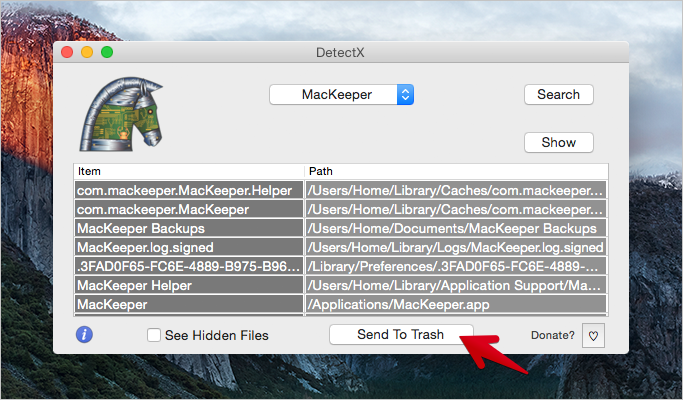The width and height of the screenshot is (683, 400).
Task: Close the DetectX window
Action: click(67, 52)
